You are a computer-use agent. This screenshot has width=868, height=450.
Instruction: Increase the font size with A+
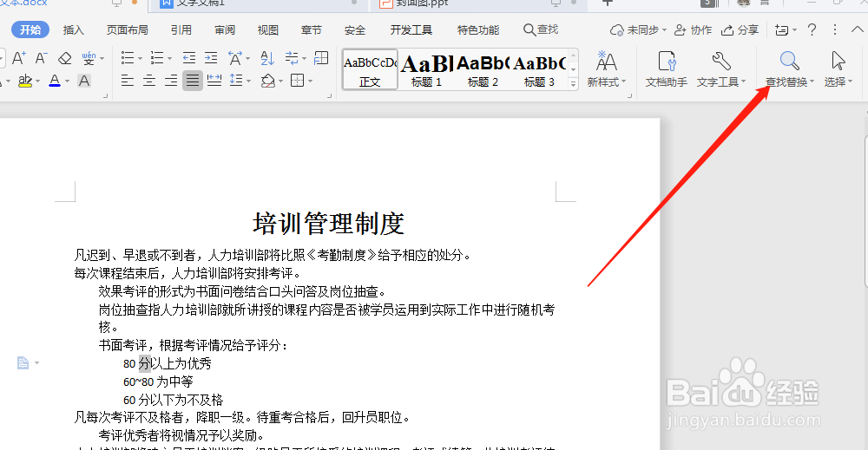tap(18, 57)
